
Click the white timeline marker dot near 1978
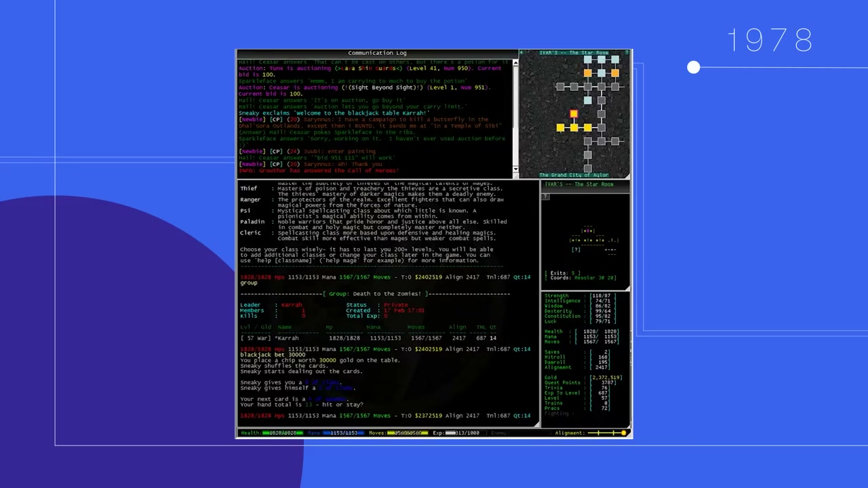pos(693,67)
